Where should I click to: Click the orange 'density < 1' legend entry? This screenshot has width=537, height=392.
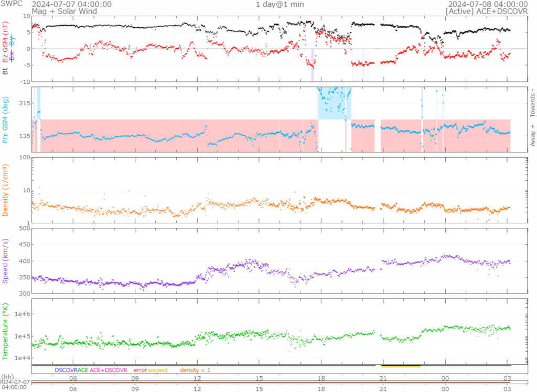point(195,370)
